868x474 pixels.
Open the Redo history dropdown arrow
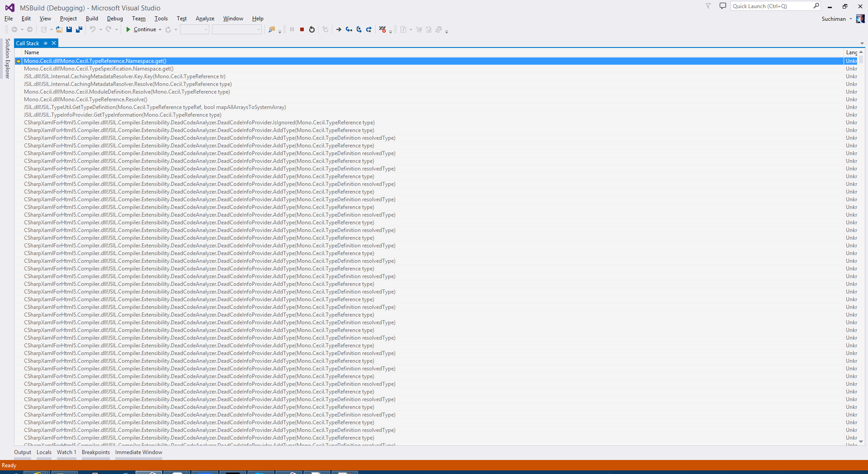pyautogui.click(x=117, y=30)
